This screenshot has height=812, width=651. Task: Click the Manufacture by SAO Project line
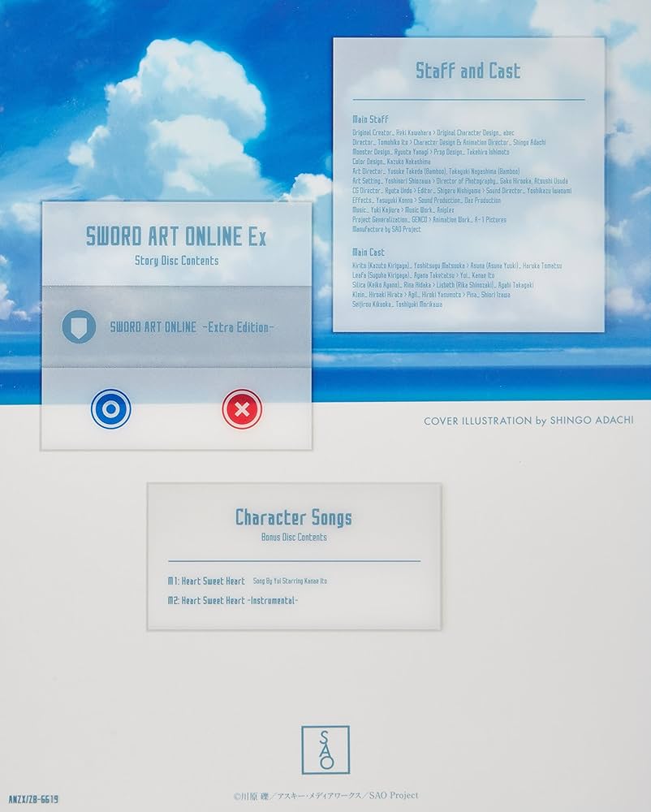coord(386,229)
